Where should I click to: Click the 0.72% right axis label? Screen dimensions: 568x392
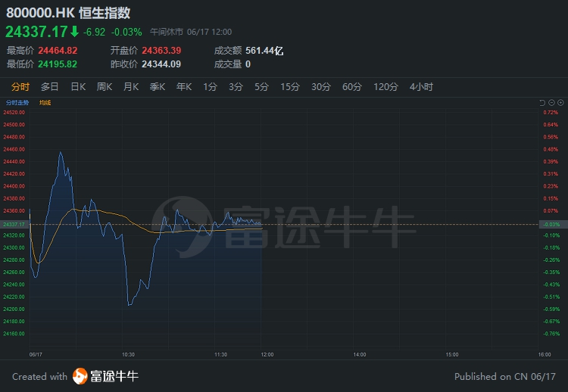click(x=551, y=113)
